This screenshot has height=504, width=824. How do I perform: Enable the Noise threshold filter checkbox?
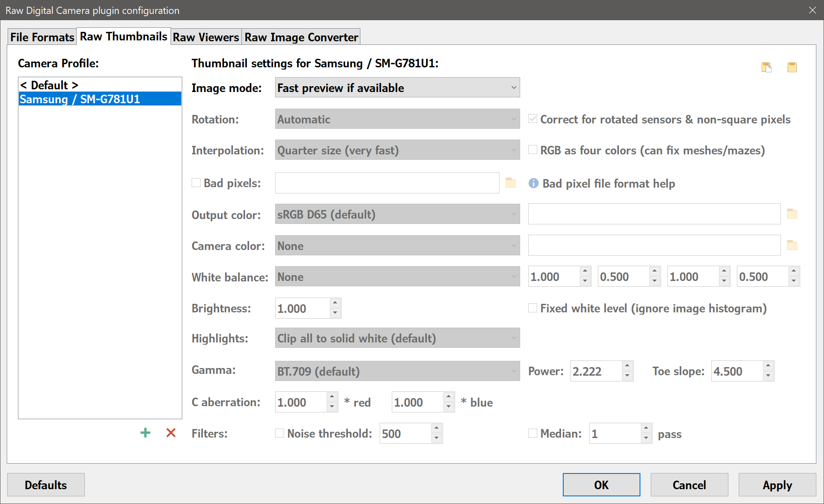tap(280, 433)
